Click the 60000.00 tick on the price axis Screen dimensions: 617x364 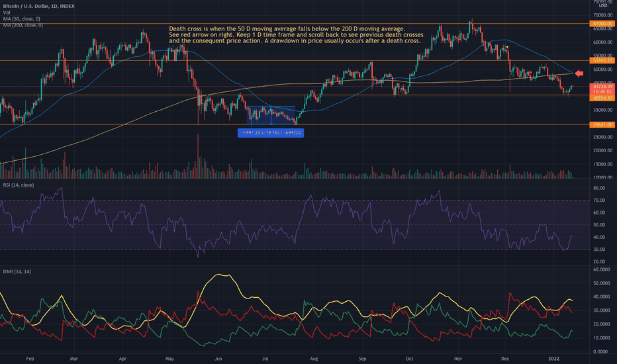click(603, 42)
